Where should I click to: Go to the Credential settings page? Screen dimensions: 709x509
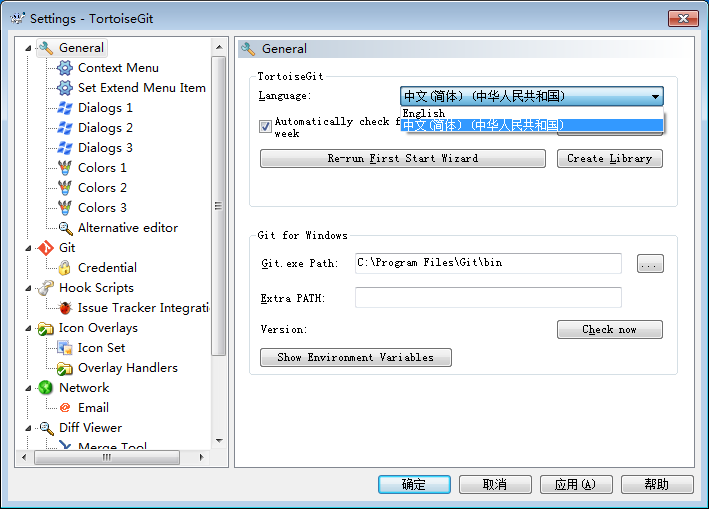108,268
